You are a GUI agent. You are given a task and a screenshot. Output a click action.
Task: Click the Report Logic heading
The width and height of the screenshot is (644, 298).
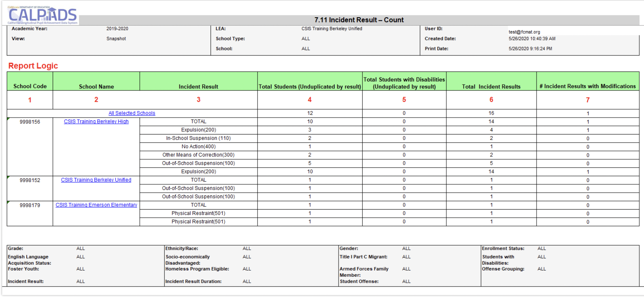[33, 66]
